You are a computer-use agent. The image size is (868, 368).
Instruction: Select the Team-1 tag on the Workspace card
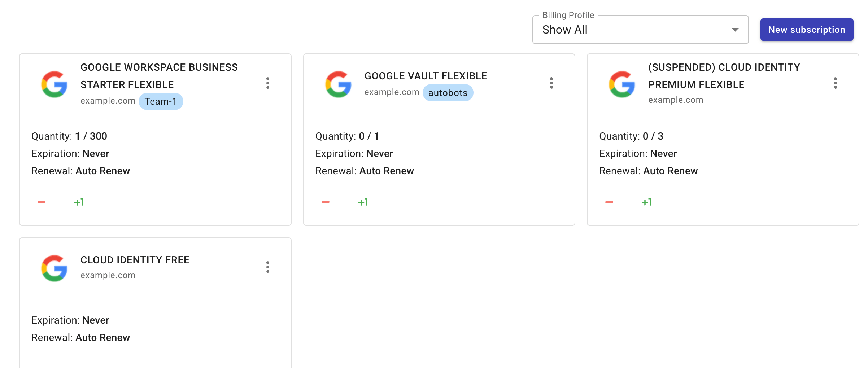click(161, 101)
